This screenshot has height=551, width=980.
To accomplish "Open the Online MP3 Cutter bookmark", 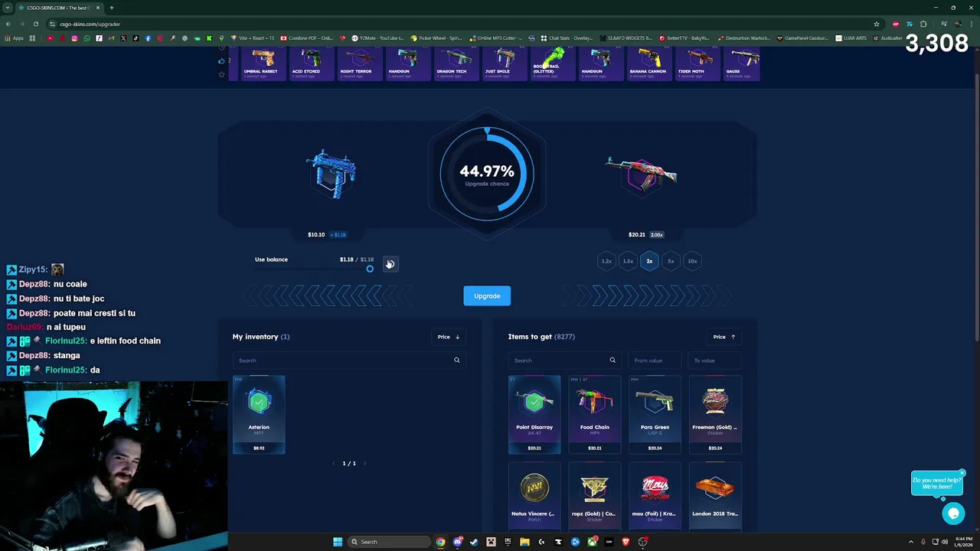I will click(x=496, y=38).
